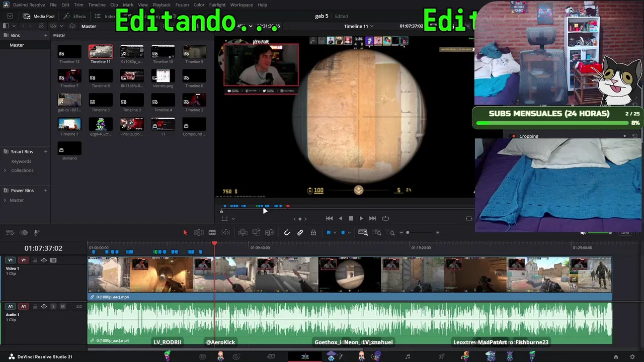
Task: Toggle Media Pool panel
Action: [39, 16]
